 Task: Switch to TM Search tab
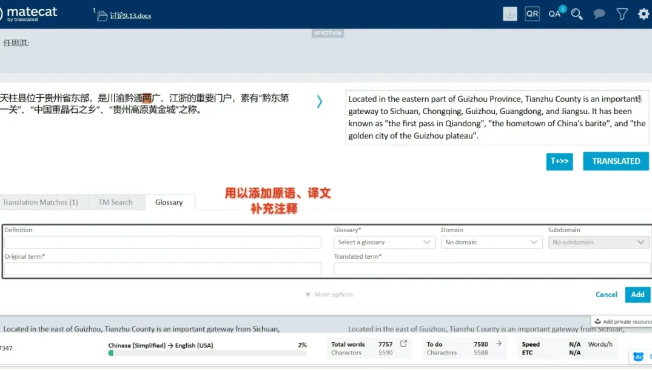click(116, 202)
